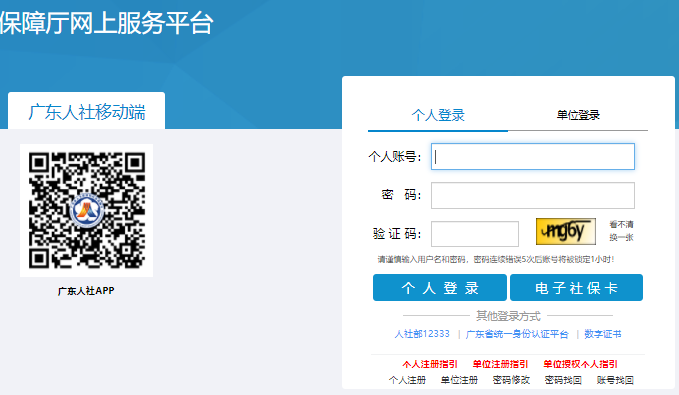679x395 pixels.
Task: Open the red 单位授权个人指引 link
Action: (580, 364)
